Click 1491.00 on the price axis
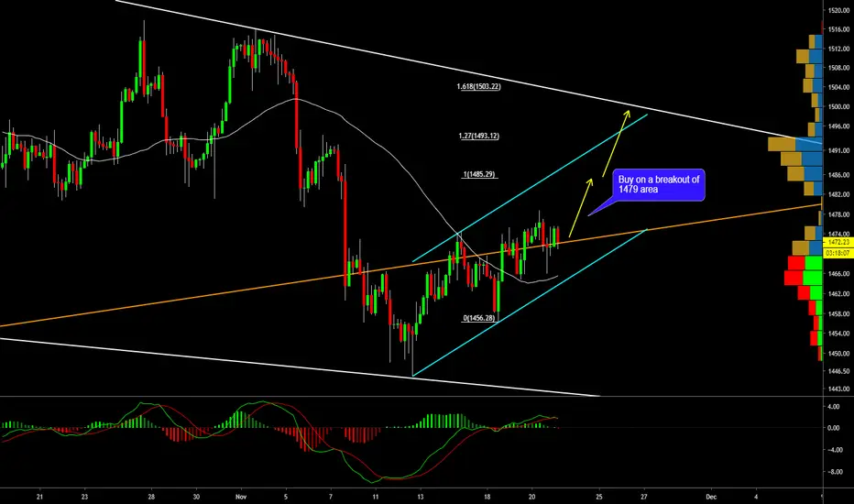The width and height of the screenshot is (854, 504). point(838,150)
